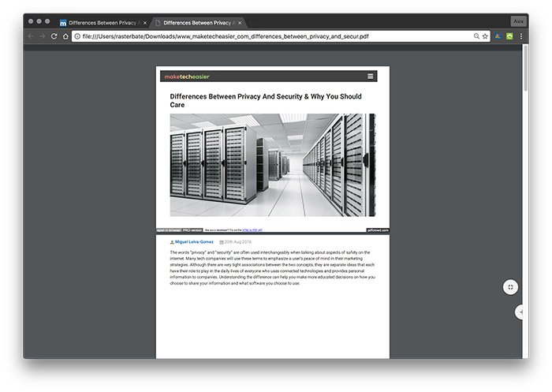
Task: Click the pdfcrowd.com link
Action: [x=378, y=230]
